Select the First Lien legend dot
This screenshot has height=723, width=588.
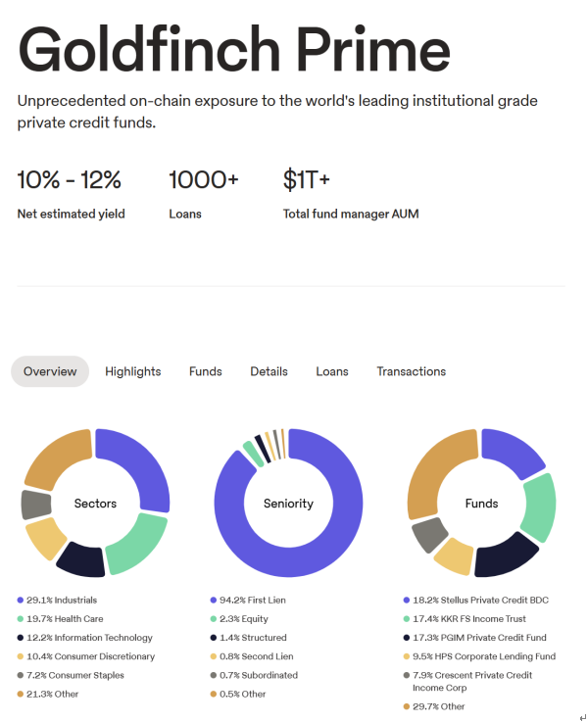point(214,600)
